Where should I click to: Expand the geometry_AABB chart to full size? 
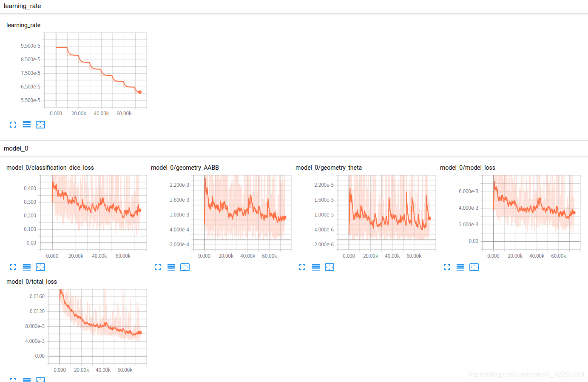158,267
